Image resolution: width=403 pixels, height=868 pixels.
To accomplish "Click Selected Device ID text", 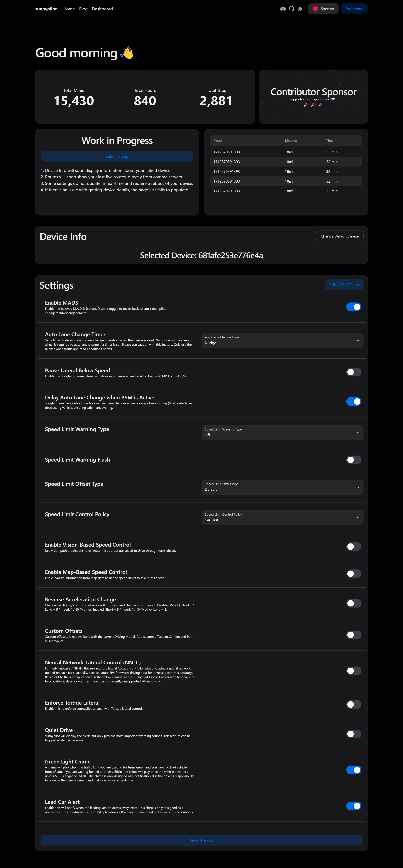I will (x=201, y=255).
